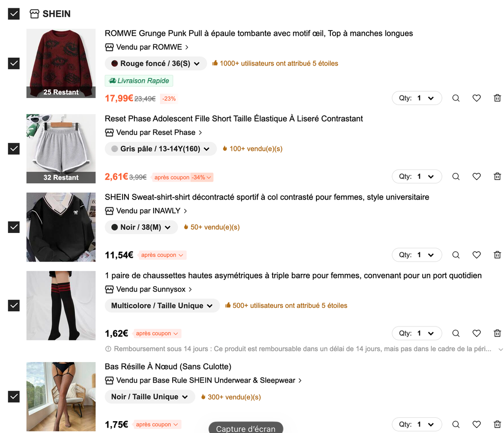Click the trash icon for Reset Phase shorts
This screenshot has height=433, width=504.
point(497,177)
